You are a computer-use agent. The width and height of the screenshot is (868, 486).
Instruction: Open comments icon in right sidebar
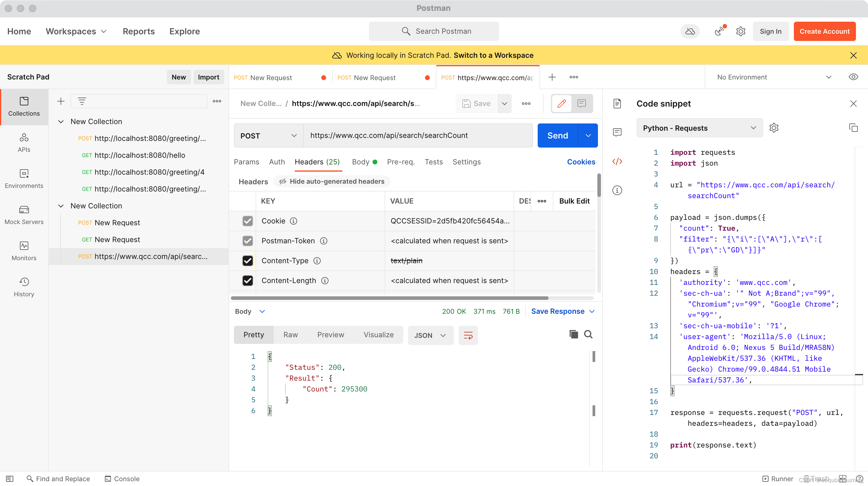tap(617, 132)
